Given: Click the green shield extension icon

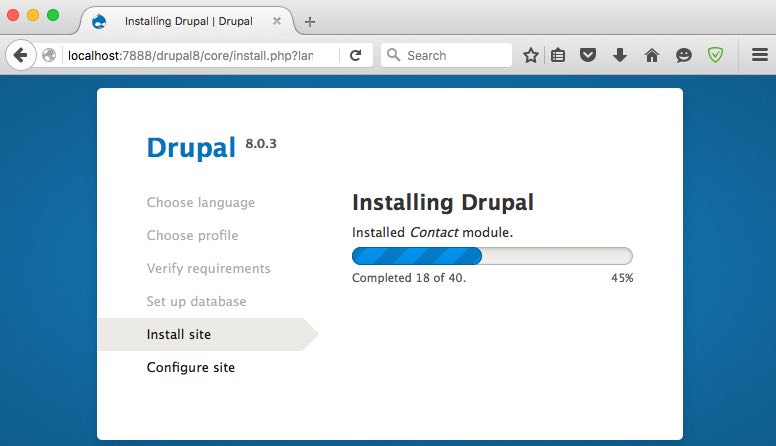Looking at the screenshot, I should (x=715, y=55).
